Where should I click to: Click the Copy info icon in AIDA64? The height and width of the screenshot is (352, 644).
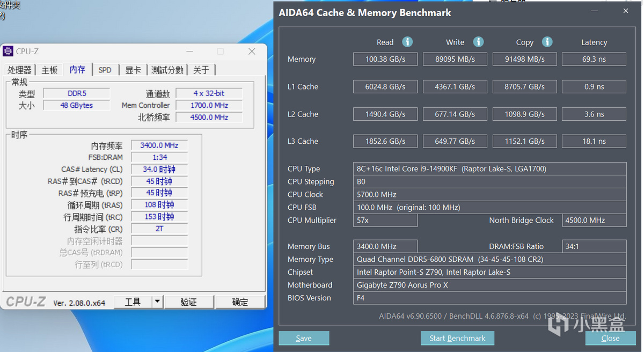click(x=547, y=42)
